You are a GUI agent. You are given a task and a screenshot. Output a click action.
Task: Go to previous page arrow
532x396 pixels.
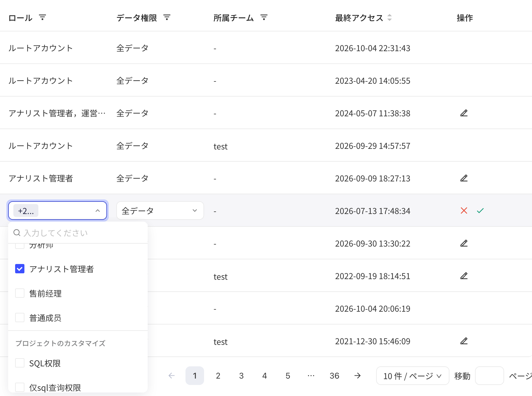[x=172, y=376]
